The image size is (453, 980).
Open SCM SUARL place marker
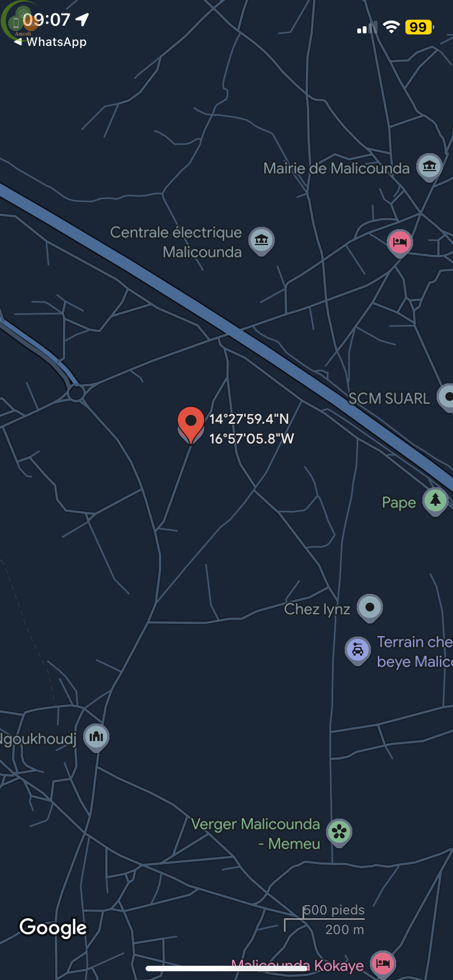[446, 397]
